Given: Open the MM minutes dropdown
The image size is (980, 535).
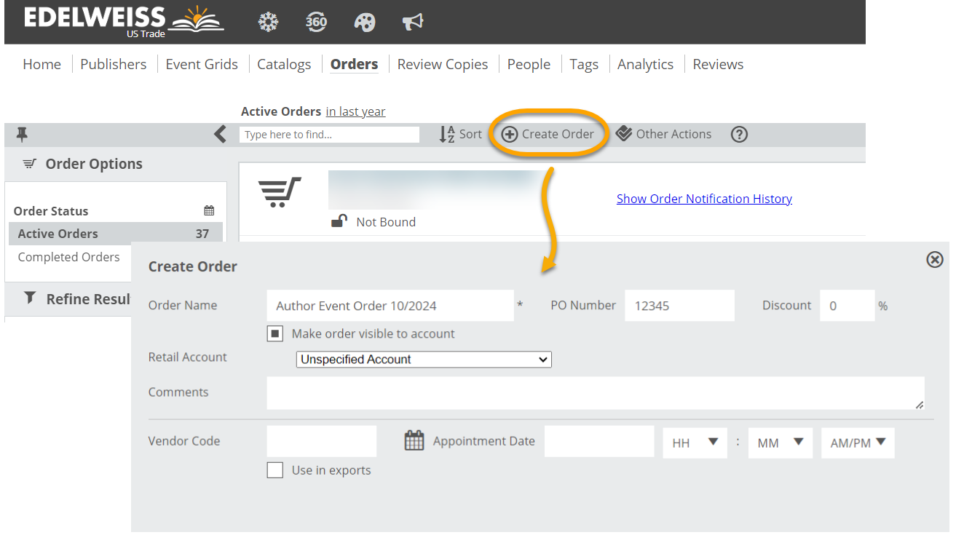Looking at the screenshot, I should [780, 443].
